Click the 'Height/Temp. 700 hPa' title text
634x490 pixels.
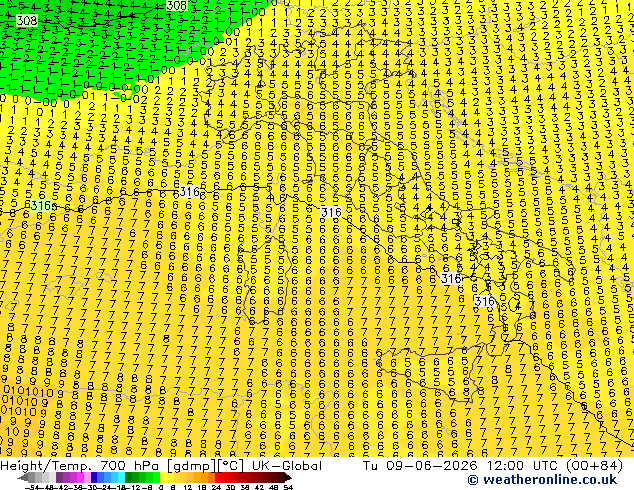coord(80,466)
